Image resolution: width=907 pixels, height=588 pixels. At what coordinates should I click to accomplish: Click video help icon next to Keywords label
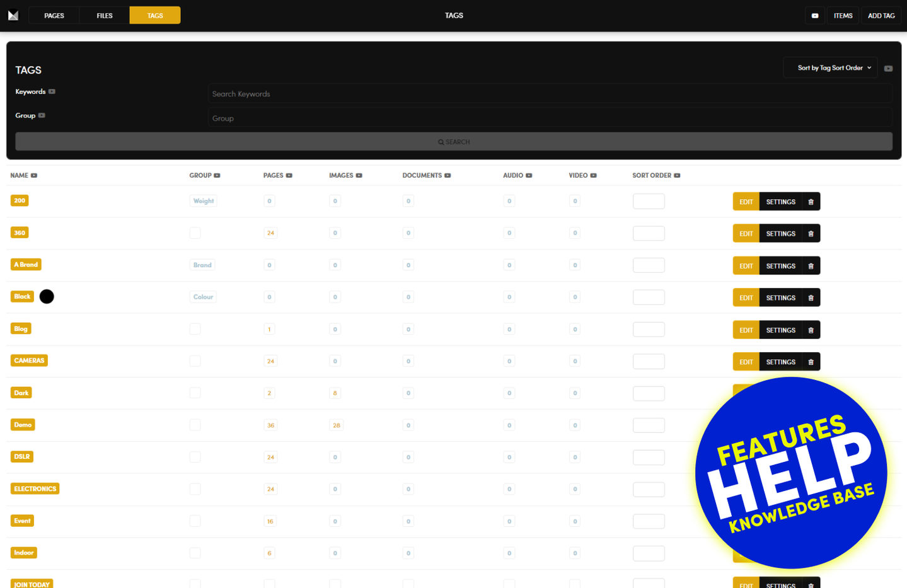coord(52,91)
